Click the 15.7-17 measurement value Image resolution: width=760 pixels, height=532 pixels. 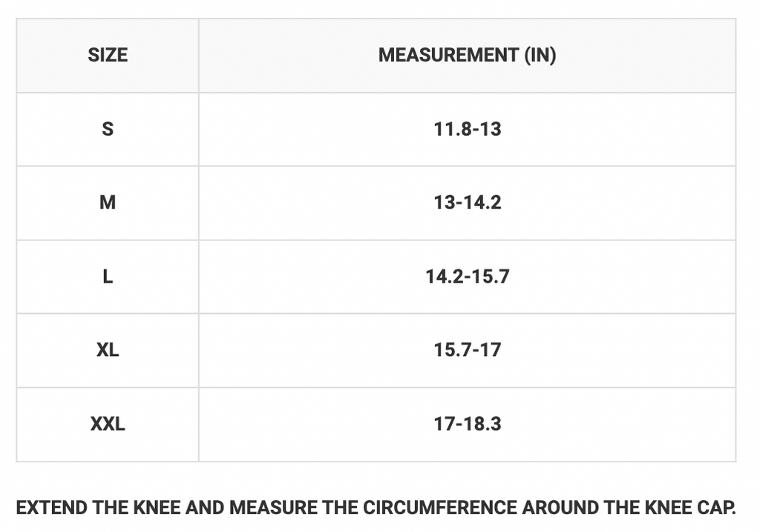(468, 350)
